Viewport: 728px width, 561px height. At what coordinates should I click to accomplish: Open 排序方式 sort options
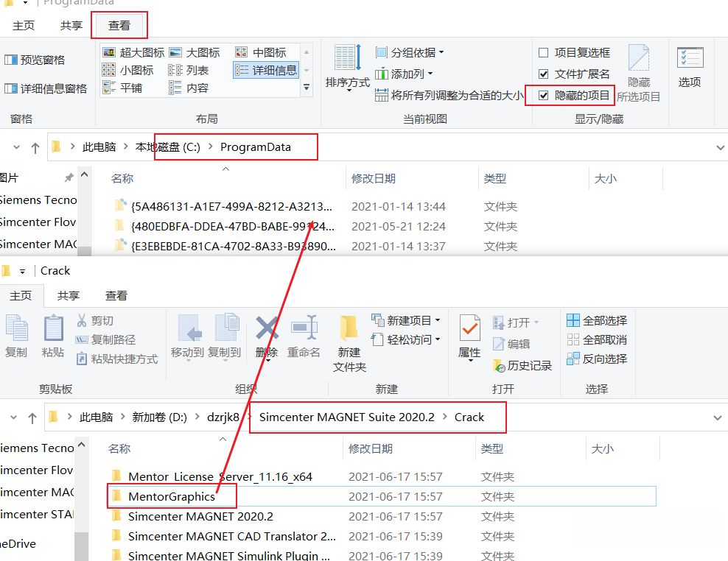coord(348,67)
